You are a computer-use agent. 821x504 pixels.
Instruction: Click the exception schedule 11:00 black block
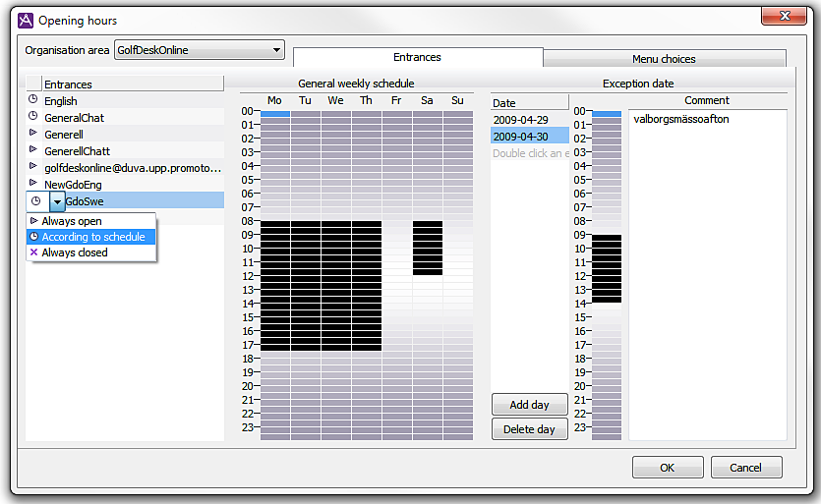pos(607,265)
